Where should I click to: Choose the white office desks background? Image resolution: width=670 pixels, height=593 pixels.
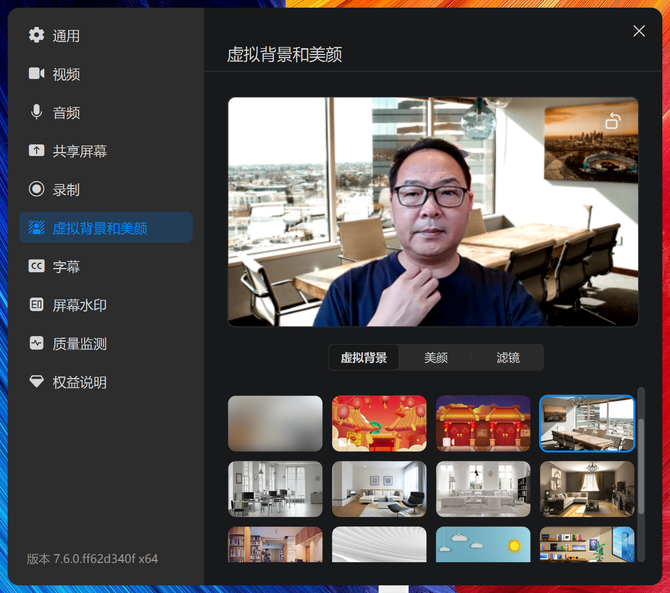point(275,489)
